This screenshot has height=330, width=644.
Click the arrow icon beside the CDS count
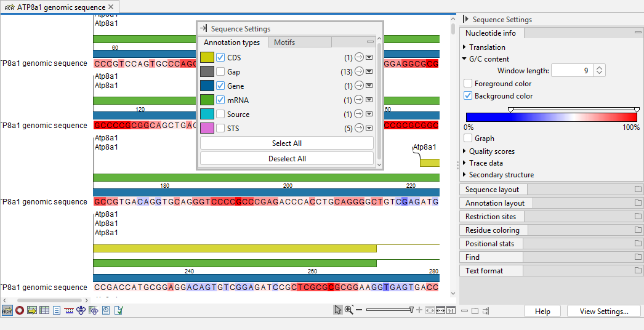(359, 57)
